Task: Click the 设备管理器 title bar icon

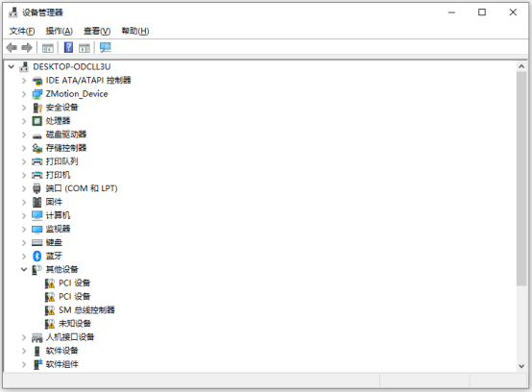Action: (13, 12)
